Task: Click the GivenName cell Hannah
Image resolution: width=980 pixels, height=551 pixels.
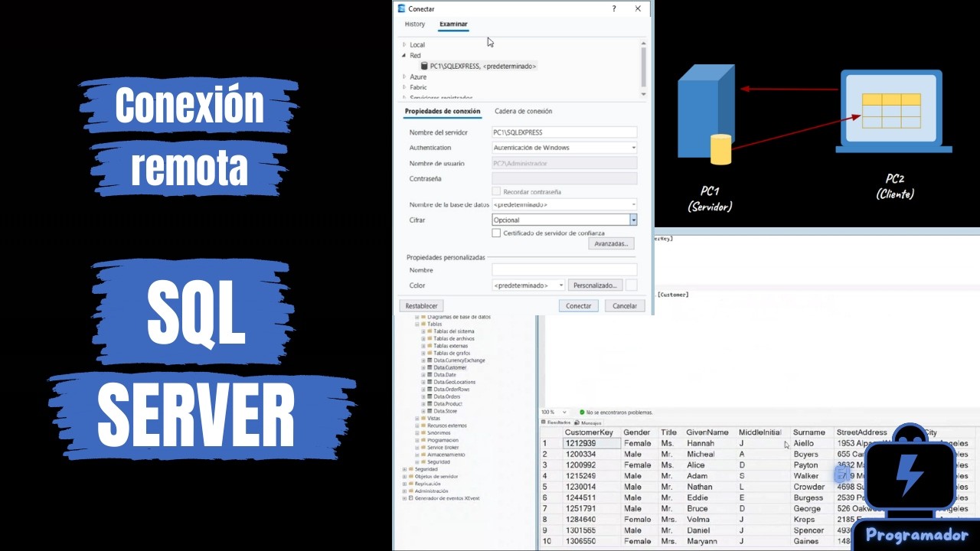Action: tap(700, 444)
